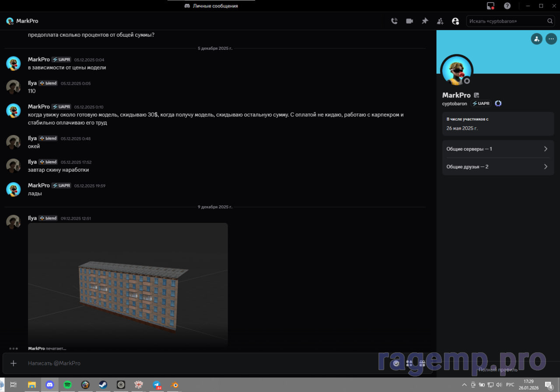Viewport: 560px width, 392px height.
Task: Open three-dots more menu on profile banner
Action: click(x=551, y=39)
